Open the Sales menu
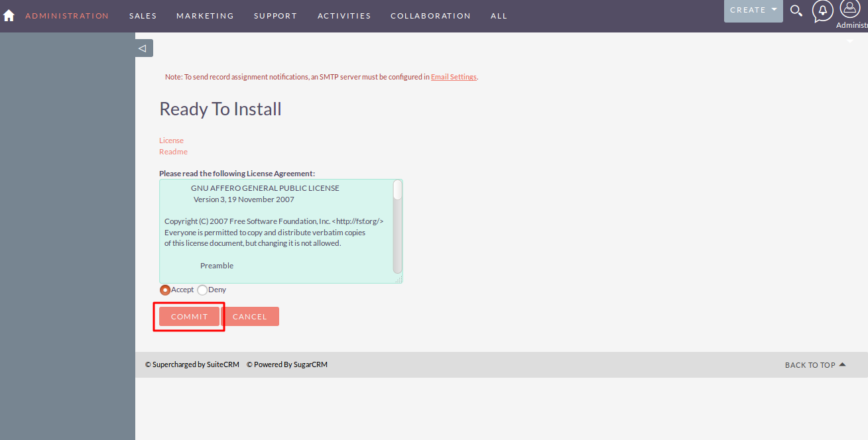The image size is (868, 440). 143,16
